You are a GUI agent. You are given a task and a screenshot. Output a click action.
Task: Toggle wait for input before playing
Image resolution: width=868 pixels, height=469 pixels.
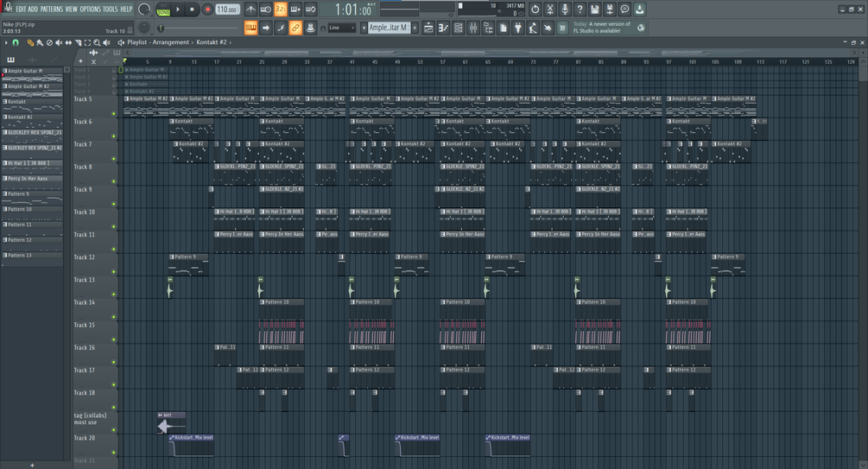tap(266, 10)
